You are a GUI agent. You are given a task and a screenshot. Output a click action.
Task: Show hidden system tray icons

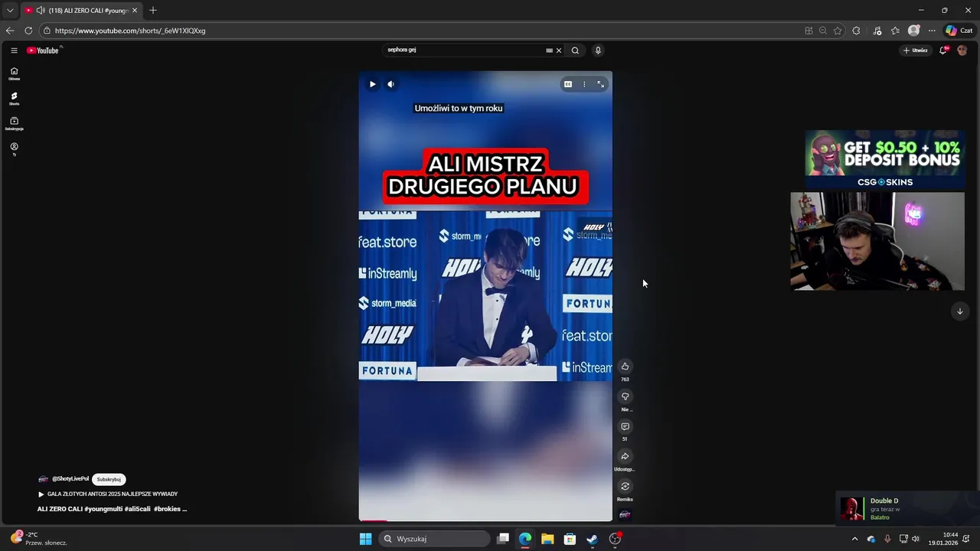[855, 539]
